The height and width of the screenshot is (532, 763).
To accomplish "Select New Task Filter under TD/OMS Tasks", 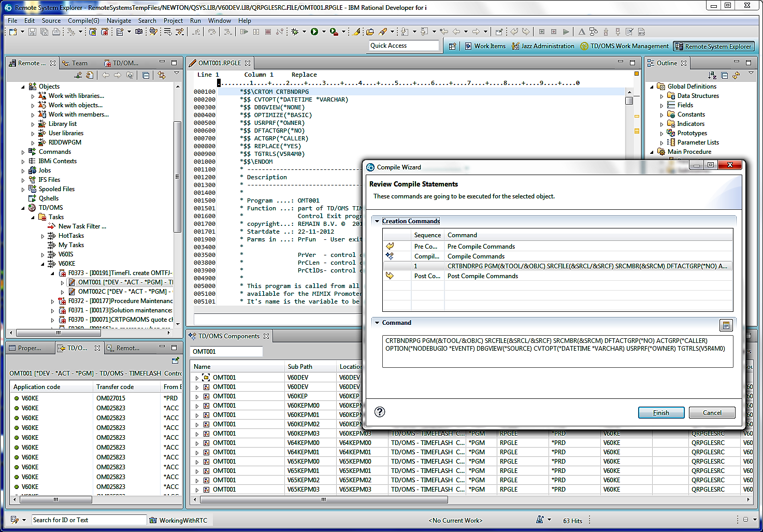I will pyautogui.click(x=81, y=226).
